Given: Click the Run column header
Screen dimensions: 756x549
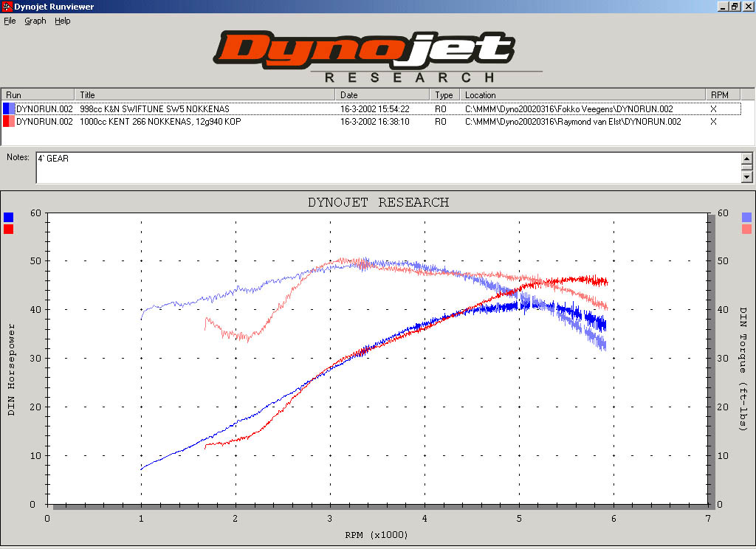Looking at the screenshot, I should [x=38, y=94].
